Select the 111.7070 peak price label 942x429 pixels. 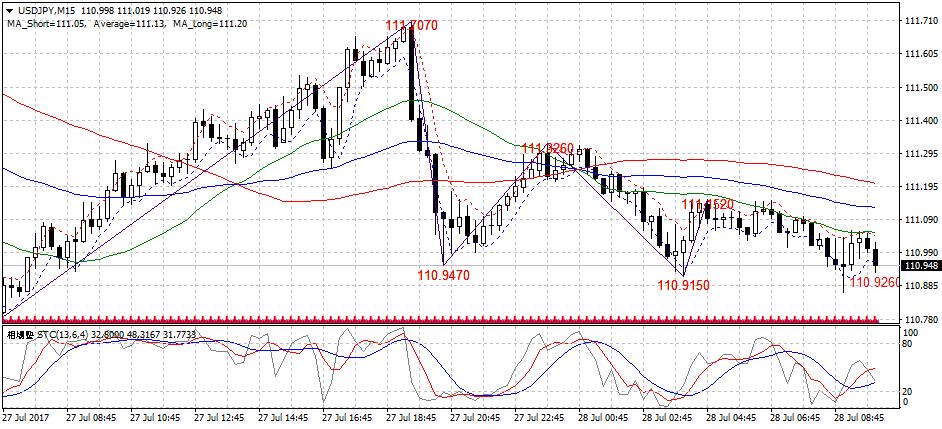[411, 25]
